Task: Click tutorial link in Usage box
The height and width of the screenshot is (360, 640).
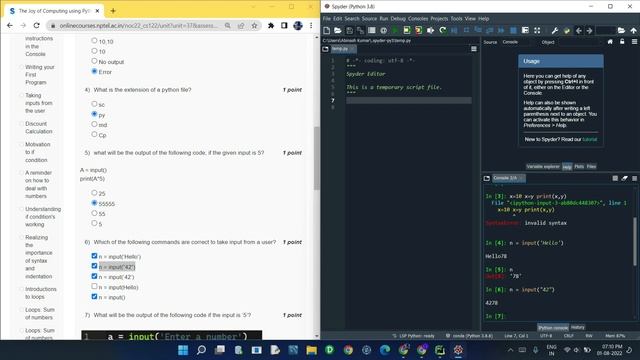Action: tap(589, 140)
